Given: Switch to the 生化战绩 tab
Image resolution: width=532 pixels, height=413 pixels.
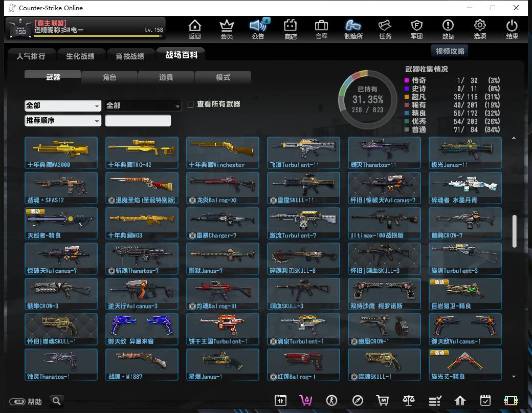Looking at the screenshot, I should coord(80,56).
